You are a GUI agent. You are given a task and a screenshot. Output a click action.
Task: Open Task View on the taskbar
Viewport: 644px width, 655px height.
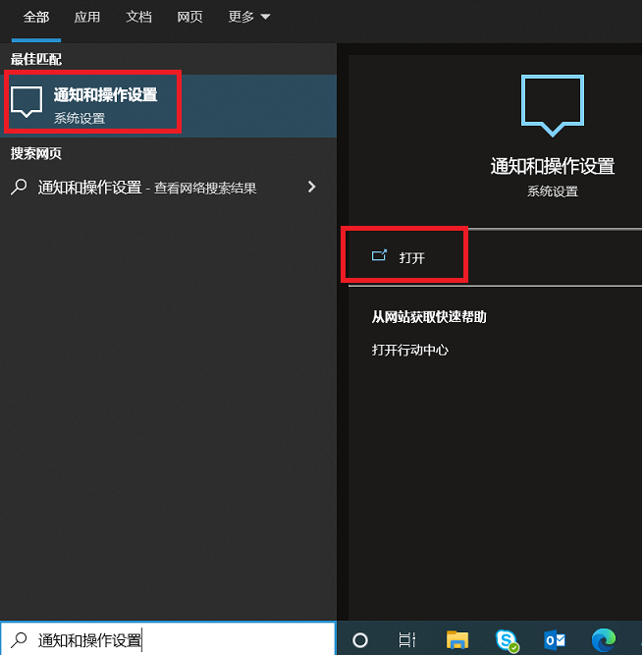(406, 640)
